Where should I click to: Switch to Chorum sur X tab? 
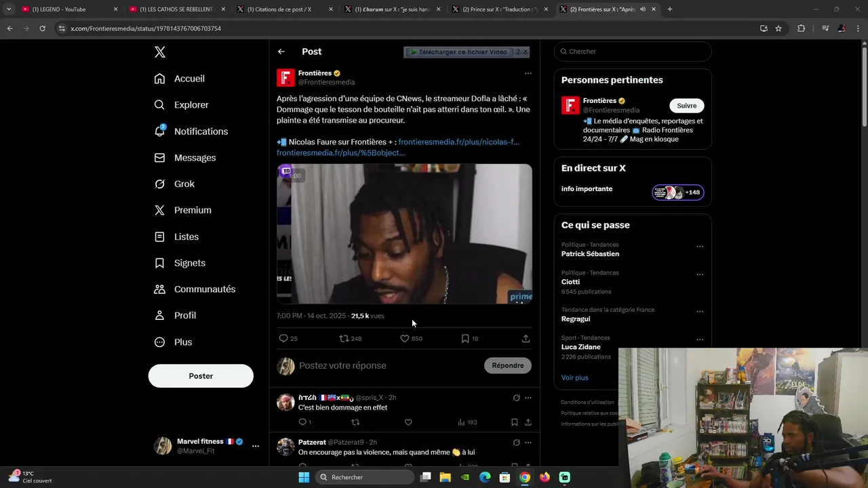pos(391,9)
